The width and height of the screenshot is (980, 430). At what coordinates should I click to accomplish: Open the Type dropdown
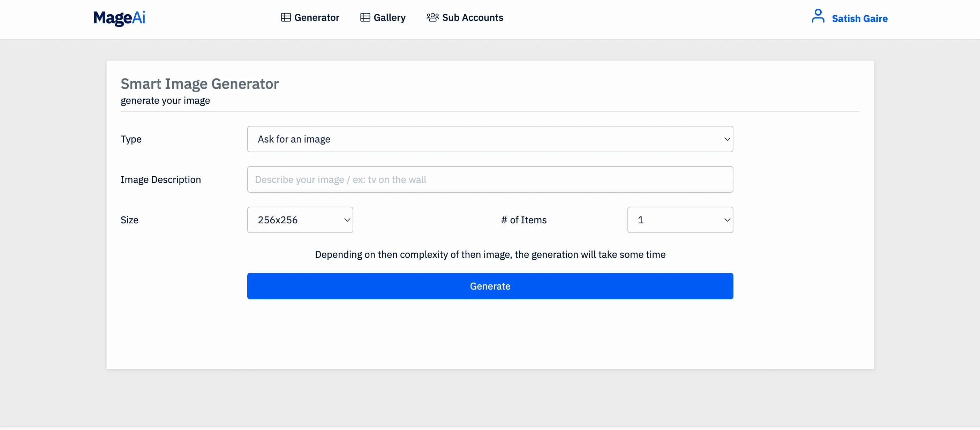490,139
